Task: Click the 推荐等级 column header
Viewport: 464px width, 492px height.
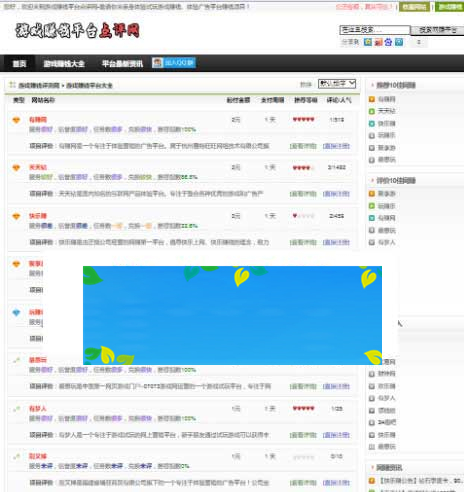Action: click(x=306, y=100)
